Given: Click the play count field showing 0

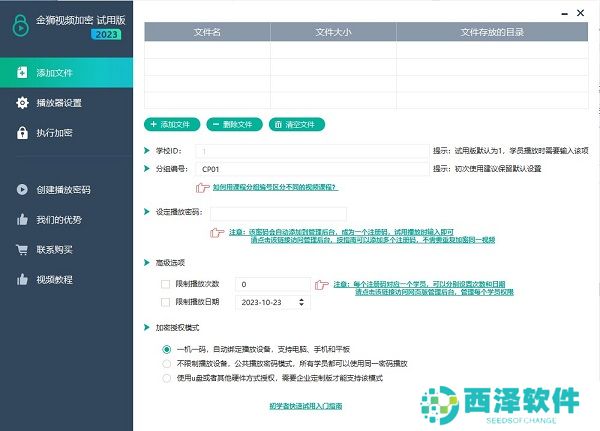Looking at the screenshot, I should [273, 284].
